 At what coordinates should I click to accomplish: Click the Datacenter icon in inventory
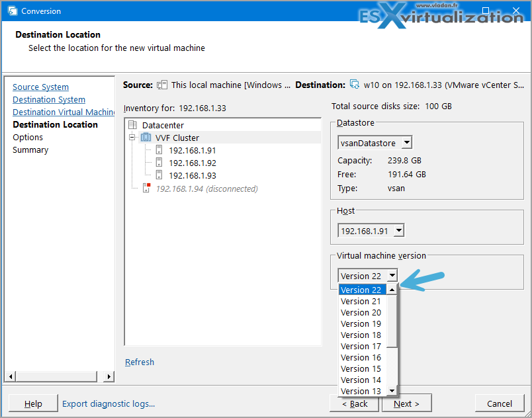click(132, 125)
